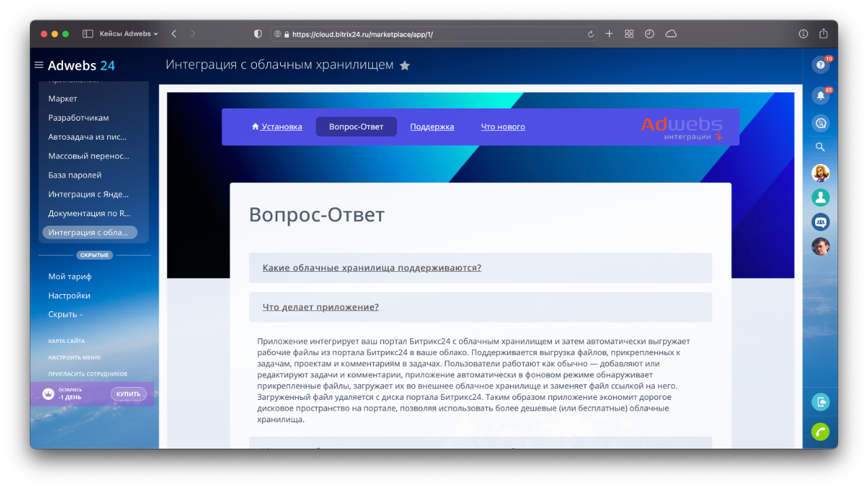Click the green phone call button
Screen dimensions: 868x488
click(820, 432)
